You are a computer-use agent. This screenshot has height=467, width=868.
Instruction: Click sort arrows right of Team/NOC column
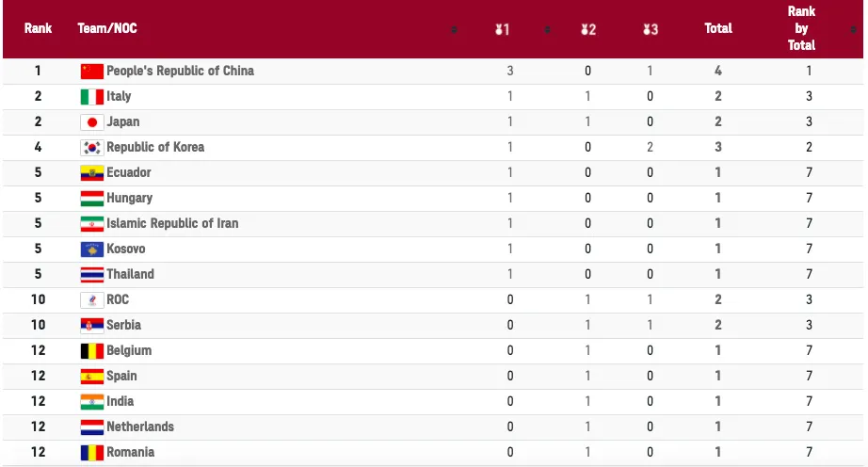[x=455, y=29]
